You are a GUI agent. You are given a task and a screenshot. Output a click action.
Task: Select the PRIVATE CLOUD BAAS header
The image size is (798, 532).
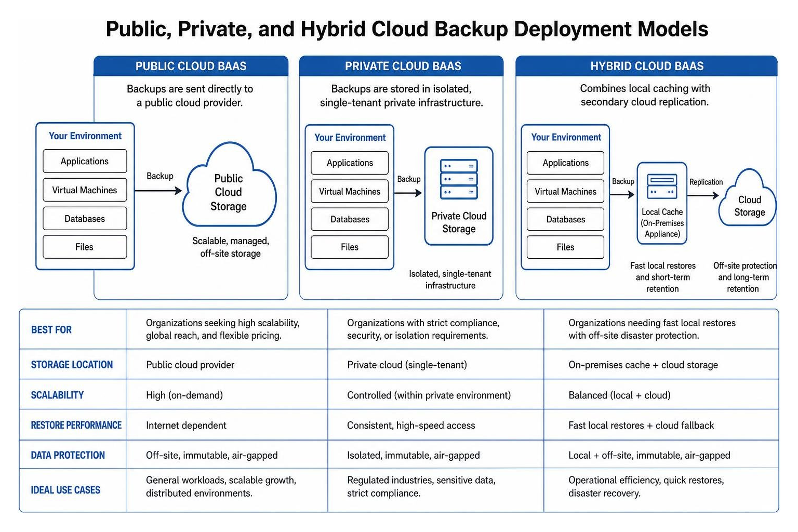tap(402, 66)
